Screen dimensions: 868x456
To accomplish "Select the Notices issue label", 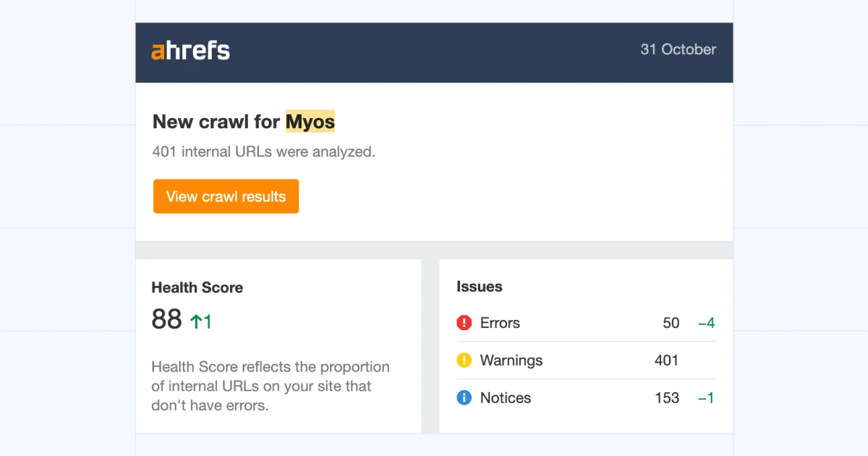I will coord(506,398).
